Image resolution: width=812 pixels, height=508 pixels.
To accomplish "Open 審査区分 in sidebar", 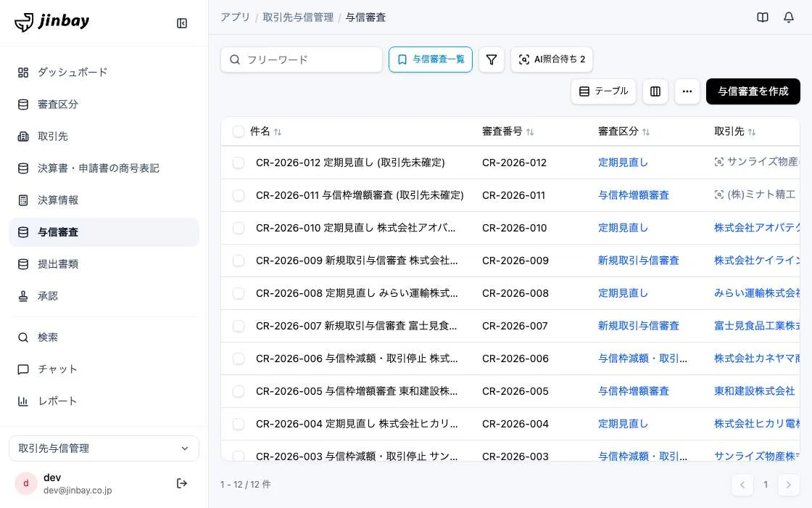I will [x=104, y=105].
